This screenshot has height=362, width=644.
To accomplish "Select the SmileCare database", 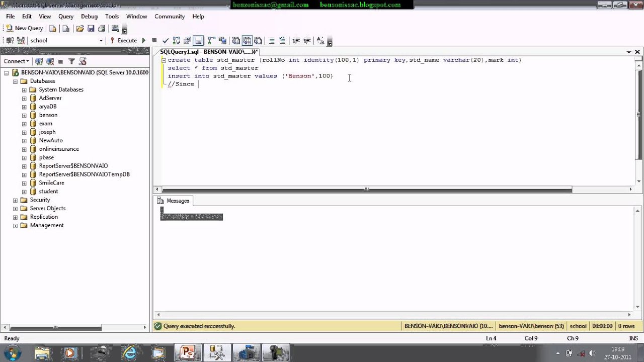I will 51,183.
